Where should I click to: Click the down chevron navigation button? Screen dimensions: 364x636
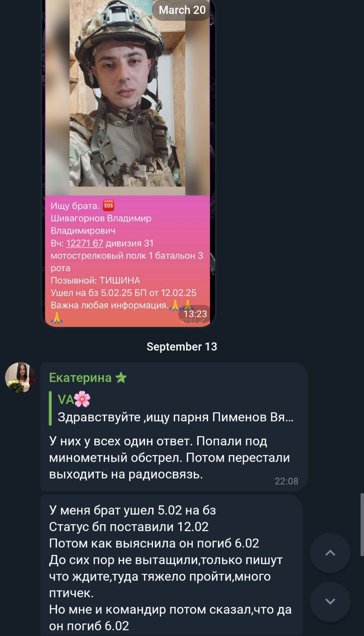(x=330, y=602)
